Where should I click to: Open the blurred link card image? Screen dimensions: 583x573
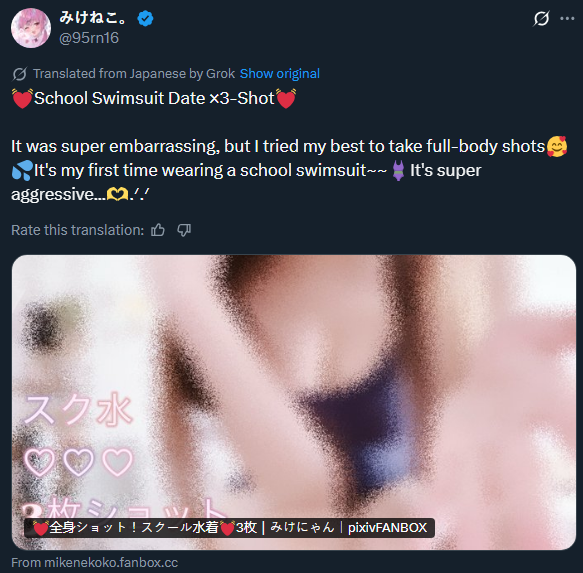point(294,402)
